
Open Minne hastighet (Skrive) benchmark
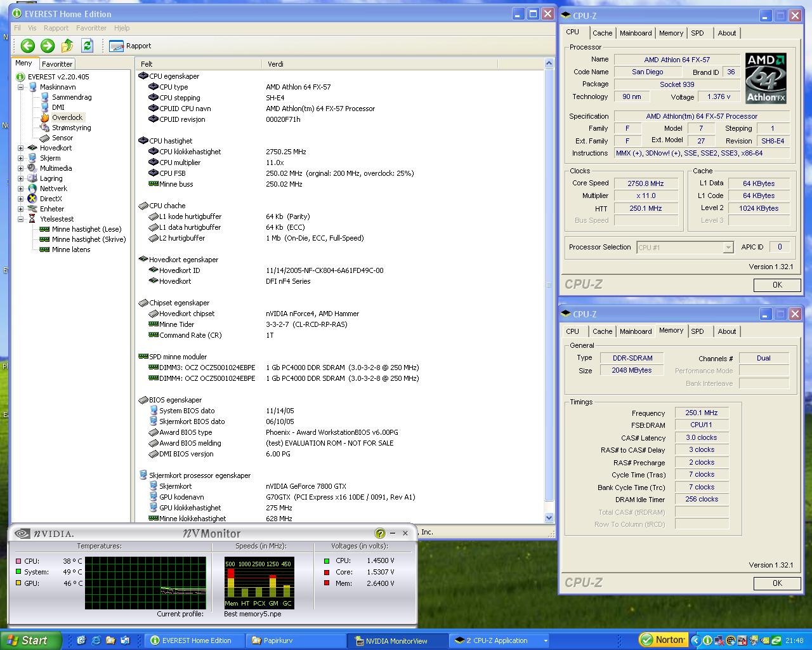click(89, 239)
